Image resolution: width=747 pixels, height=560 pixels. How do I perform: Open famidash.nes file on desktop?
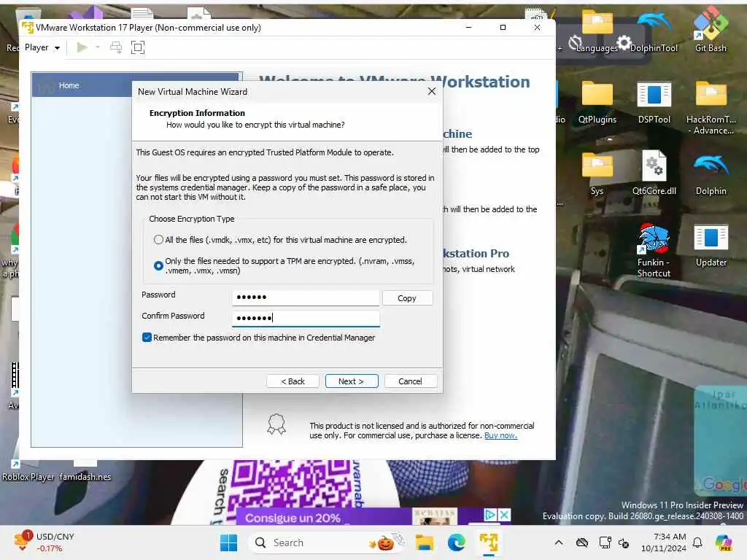tap(85, 472)
